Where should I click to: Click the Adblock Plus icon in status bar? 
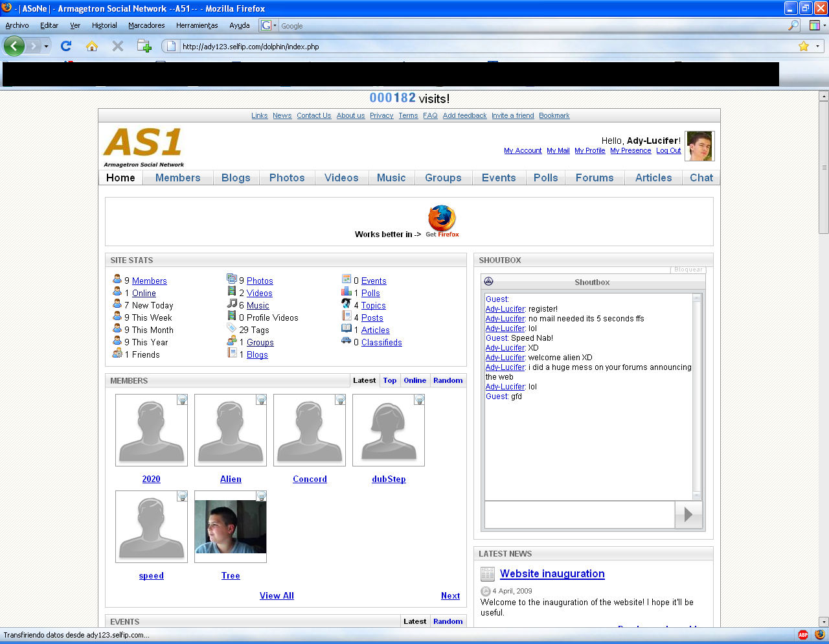[803, 635]
